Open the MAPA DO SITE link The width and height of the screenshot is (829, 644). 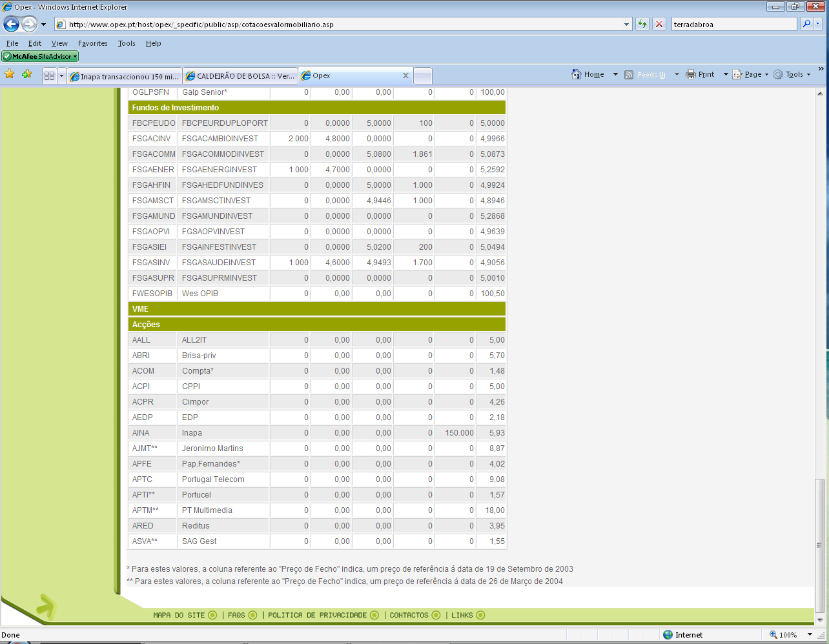point(179,615)
